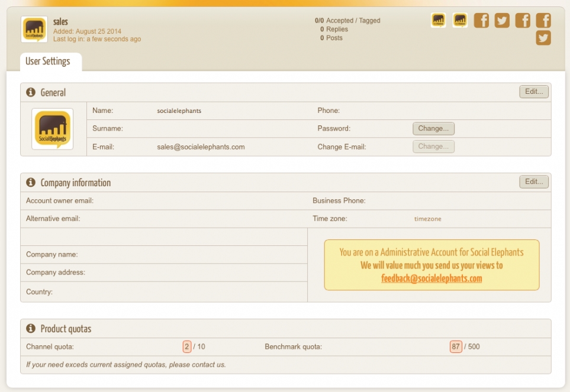Click the Social Elephants icon beside Facebook icon

[460, 20]
